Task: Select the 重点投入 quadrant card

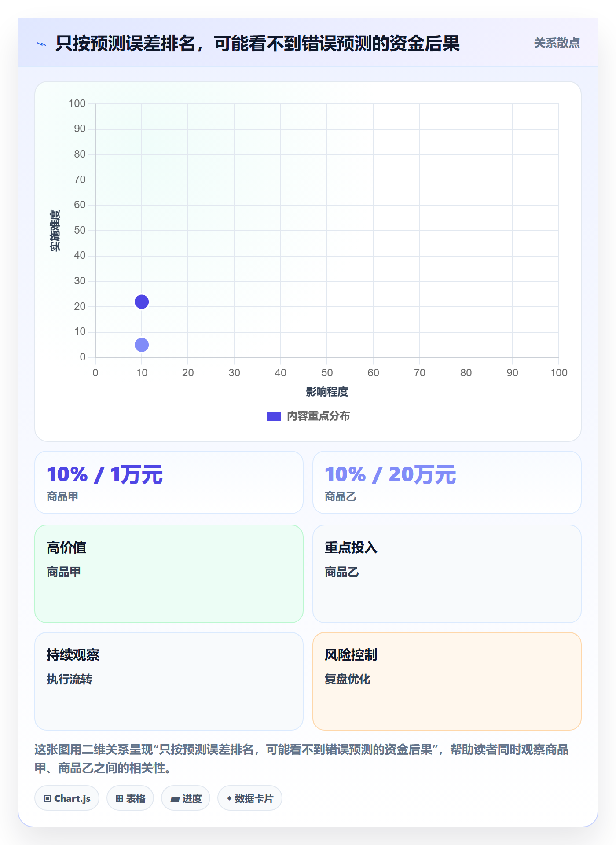Action: click(x=447, y=574)
